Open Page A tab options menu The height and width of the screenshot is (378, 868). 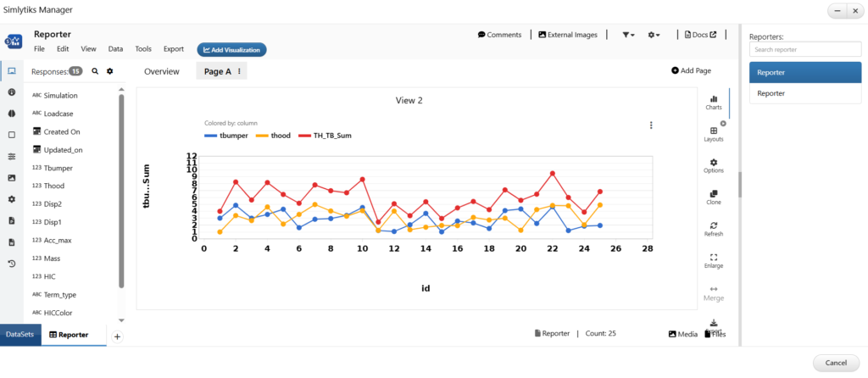pos(239,72)
